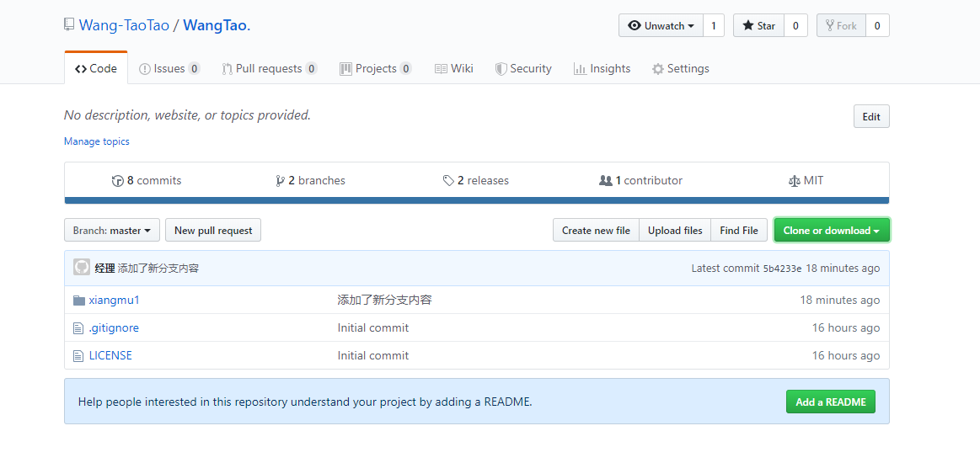Click the LICENSE file icon
Image resolution: width=980 pixels, height=463 pixels.
pos(78,356)
